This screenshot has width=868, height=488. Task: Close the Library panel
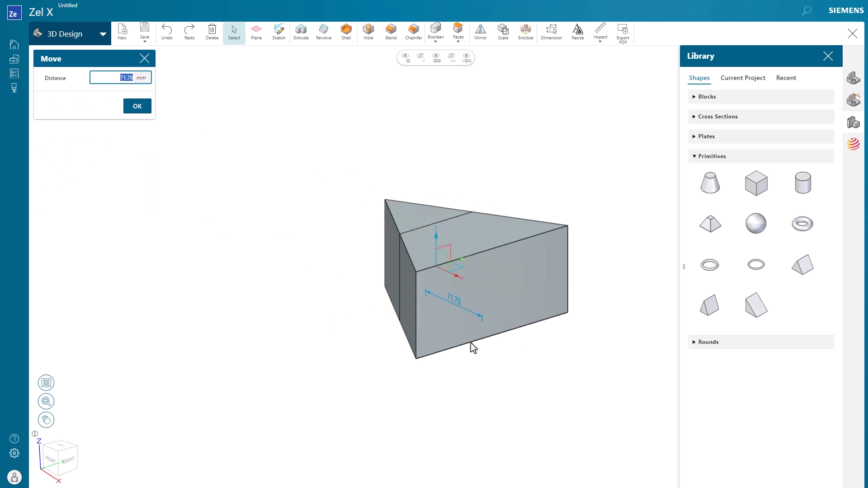click(x=828, y=56)
